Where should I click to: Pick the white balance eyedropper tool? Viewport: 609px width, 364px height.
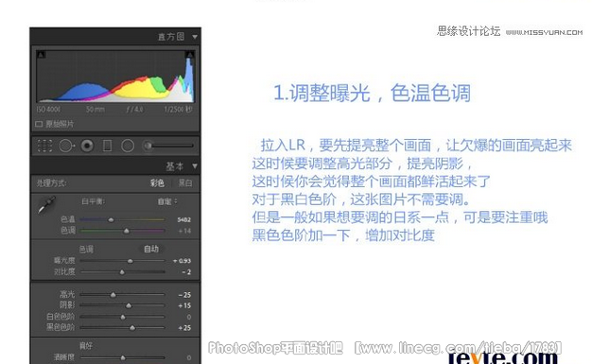46,205
